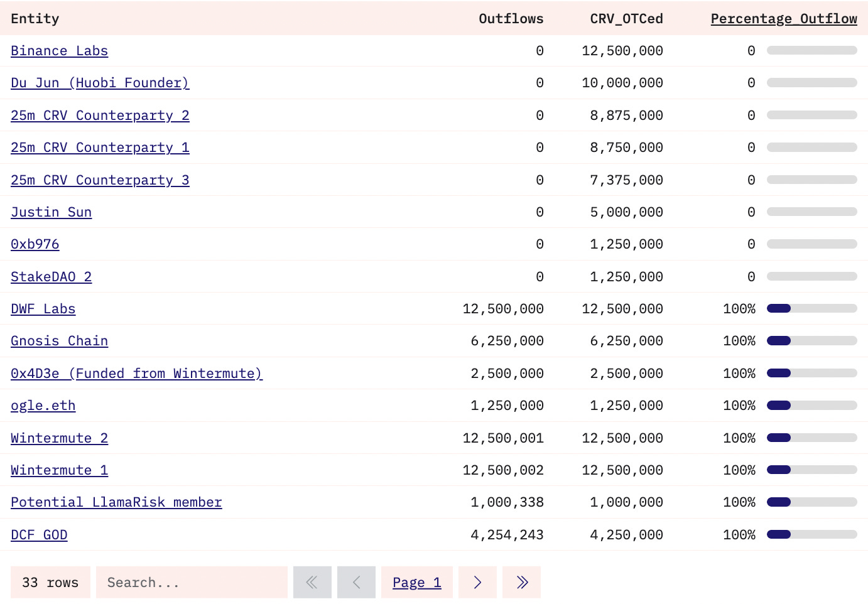Select Du Jun CRV_OTCed value 10,000,000
The image size is (868, 604).
coord(622,83)
